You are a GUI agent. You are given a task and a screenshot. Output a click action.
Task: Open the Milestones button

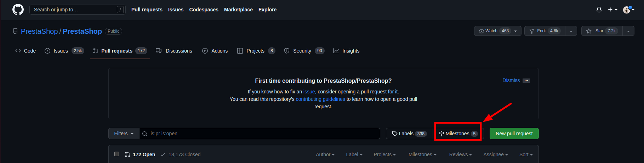458,134
